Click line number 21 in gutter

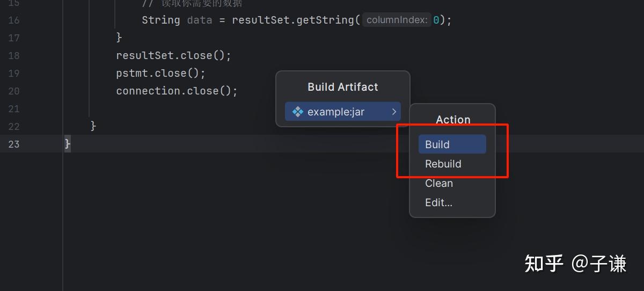[14, 108]
